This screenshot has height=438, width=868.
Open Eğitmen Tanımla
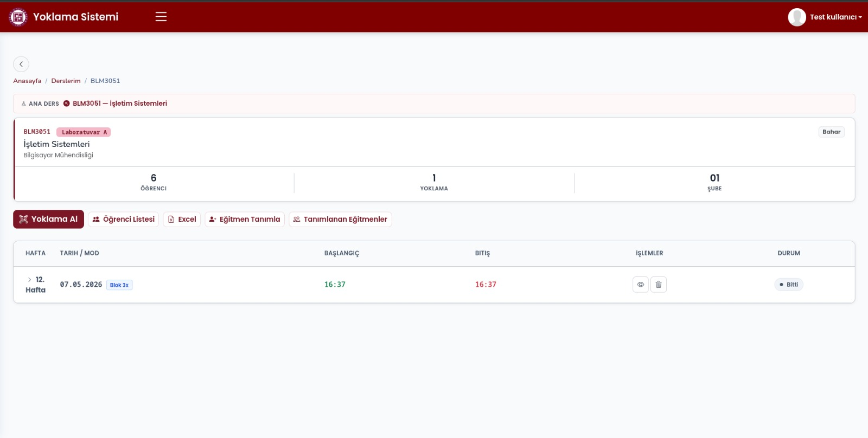point(245,220)
